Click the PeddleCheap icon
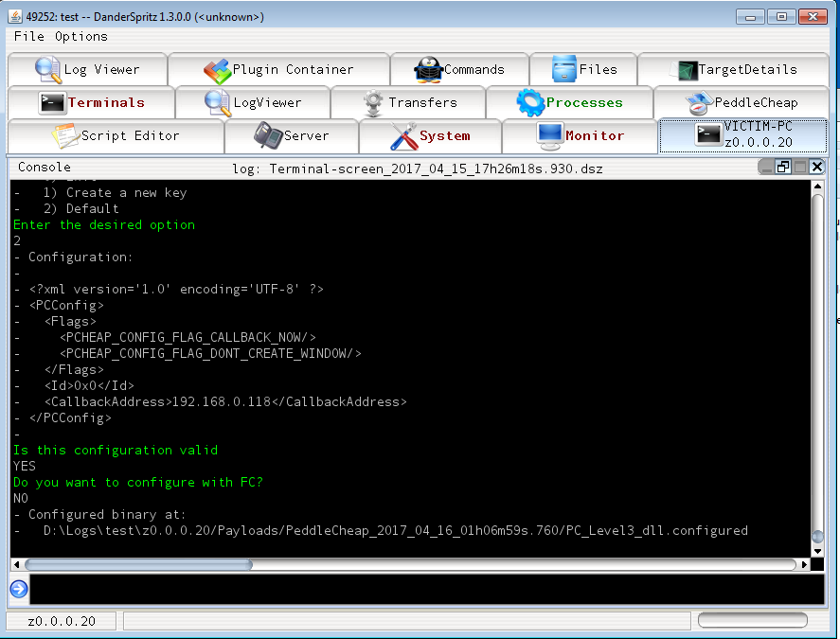 [699, 103]
